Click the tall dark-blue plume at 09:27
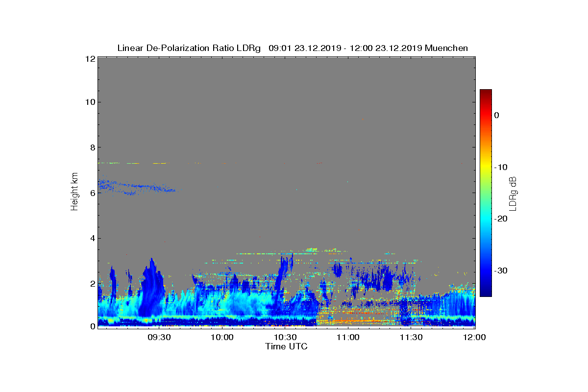The height and width of the screenshot is (392, 588). point(151,287)
